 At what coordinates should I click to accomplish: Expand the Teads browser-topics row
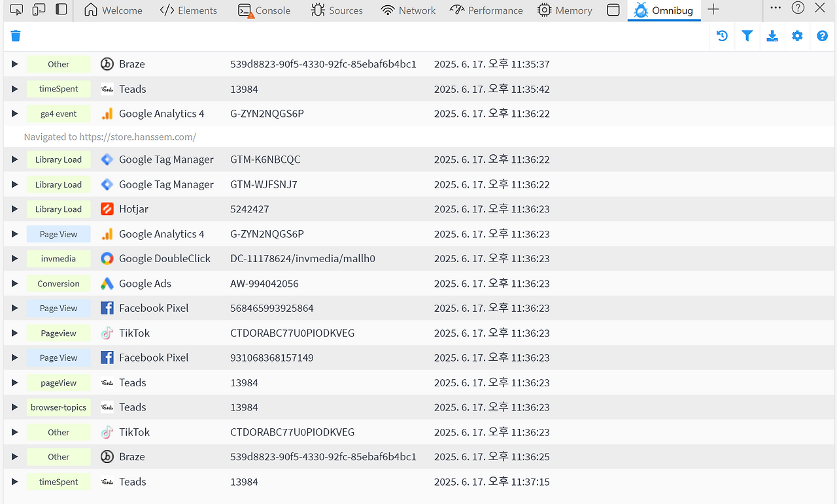coord(14,407)
